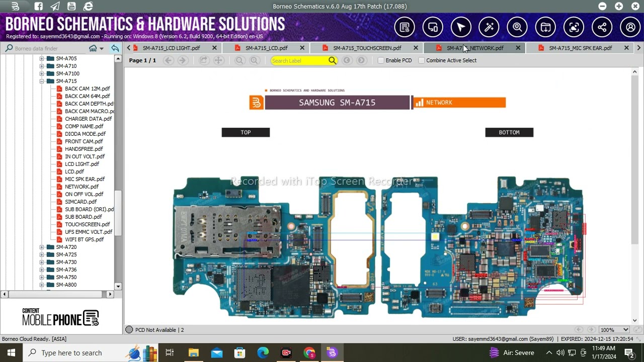Go to next page arrow
The height and width of the screenshot is (362, 644).
pyautogui.click(x=183, y=60)
